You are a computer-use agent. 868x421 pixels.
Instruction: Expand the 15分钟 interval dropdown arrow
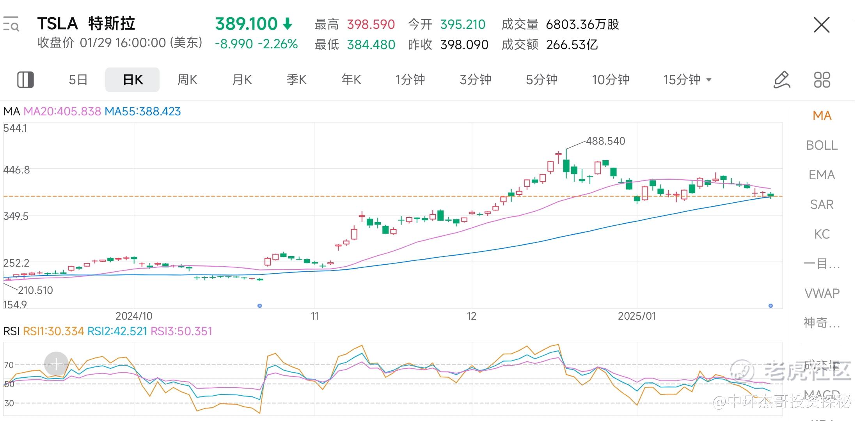pyautogui.click(x=709, y=80)
